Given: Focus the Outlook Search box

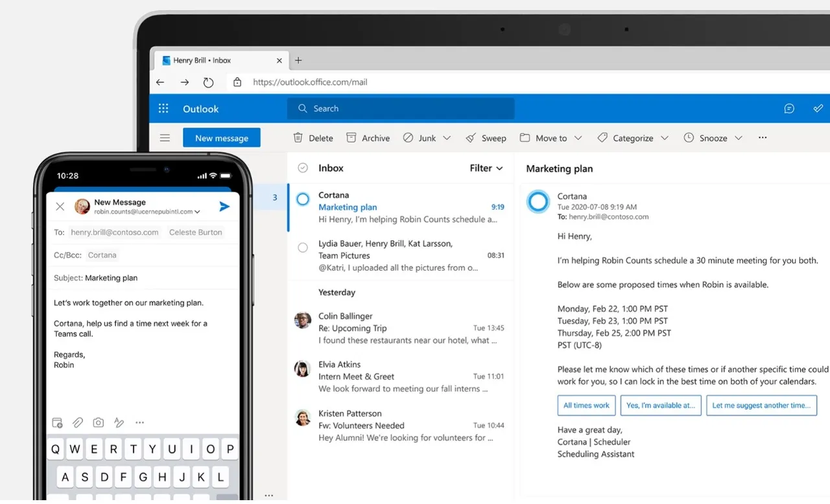Looking at the screenshot, I should [401, 109].
